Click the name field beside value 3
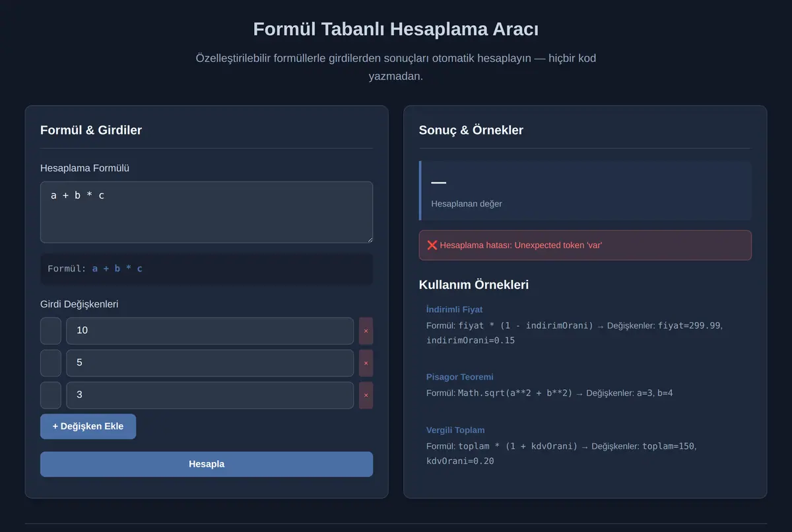 click(51, 395)
